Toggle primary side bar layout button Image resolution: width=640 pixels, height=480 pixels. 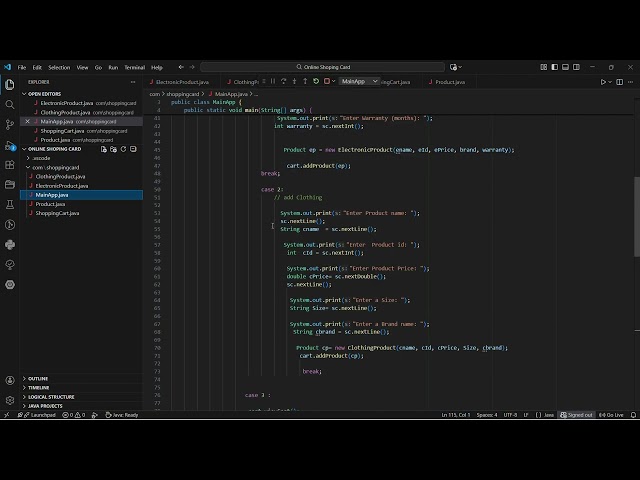[554, 67]
